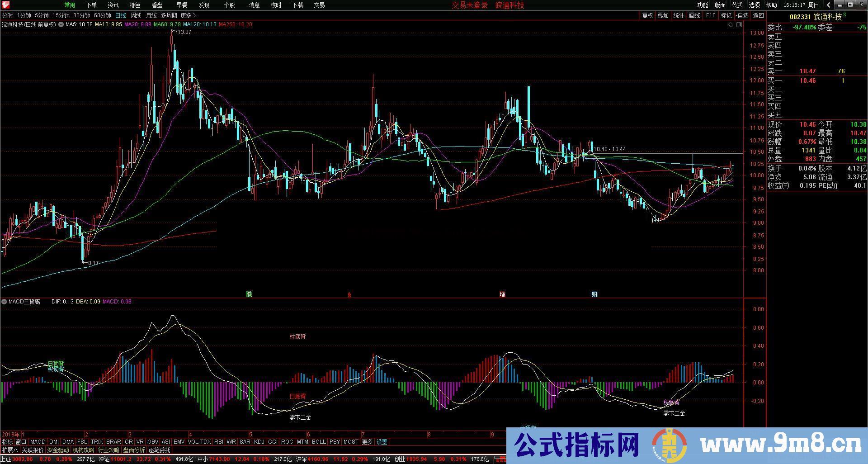The height and width of the screenshot is (464, 868).
Task: Click the 标记 marker tool
Action: coord(726,15)
